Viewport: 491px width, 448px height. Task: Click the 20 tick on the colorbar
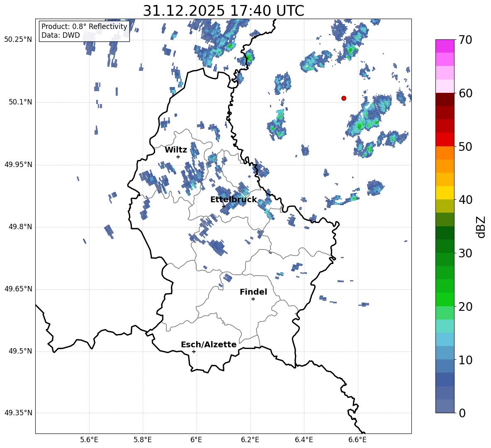click(x=465, y=306)
